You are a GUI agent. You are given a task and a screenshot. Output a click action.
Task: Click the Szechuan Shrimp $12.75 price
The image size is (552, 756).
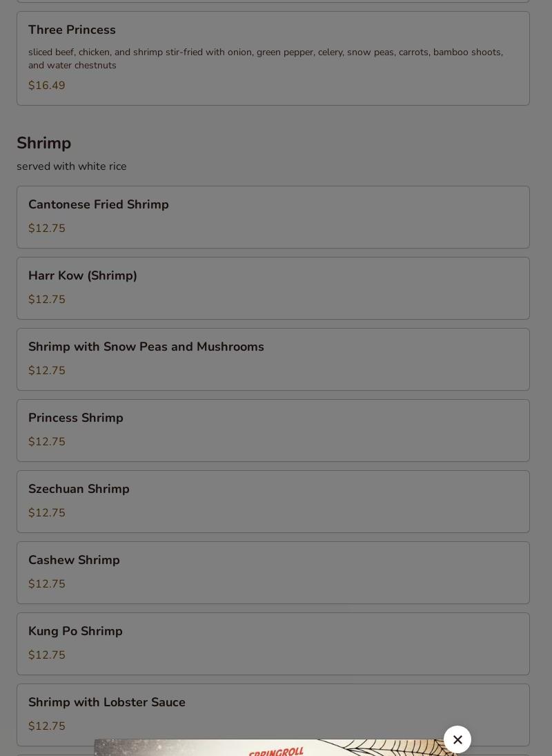click(x=47, y=513)
